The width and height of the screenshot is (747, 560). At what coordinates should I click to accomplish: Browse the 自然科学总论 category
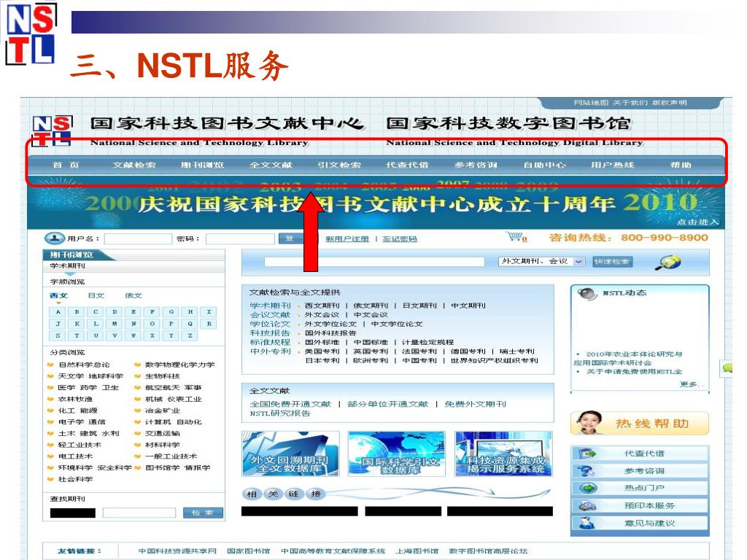tap(84, 365)
